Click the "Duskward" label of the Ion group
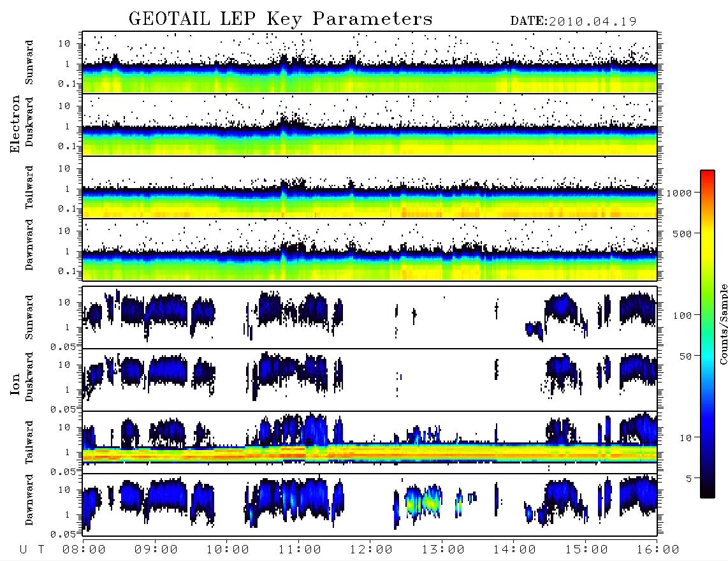 point(29,377)
